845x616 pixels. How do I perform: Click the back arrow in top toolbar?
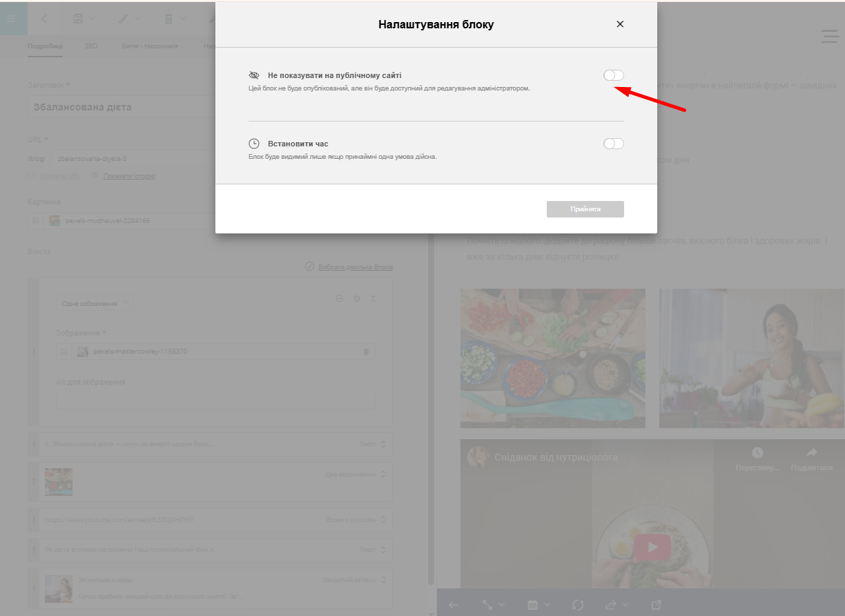pyautogui.click(x=45, y=19)
